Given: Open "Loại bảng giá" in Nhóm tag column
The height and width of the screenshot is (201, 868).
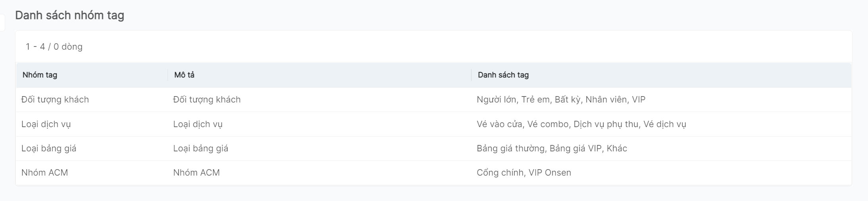Looking at the screenshot, I should (x=49, y=149).
